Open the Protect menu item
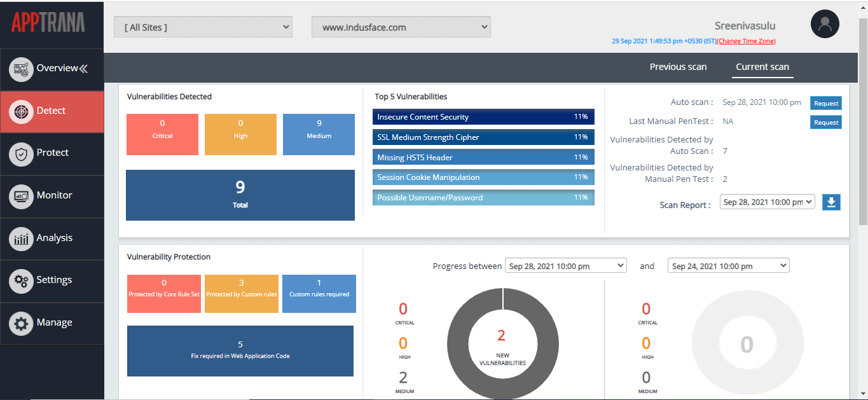The height and width of the screenshot is (400, 868). point(52,153)
